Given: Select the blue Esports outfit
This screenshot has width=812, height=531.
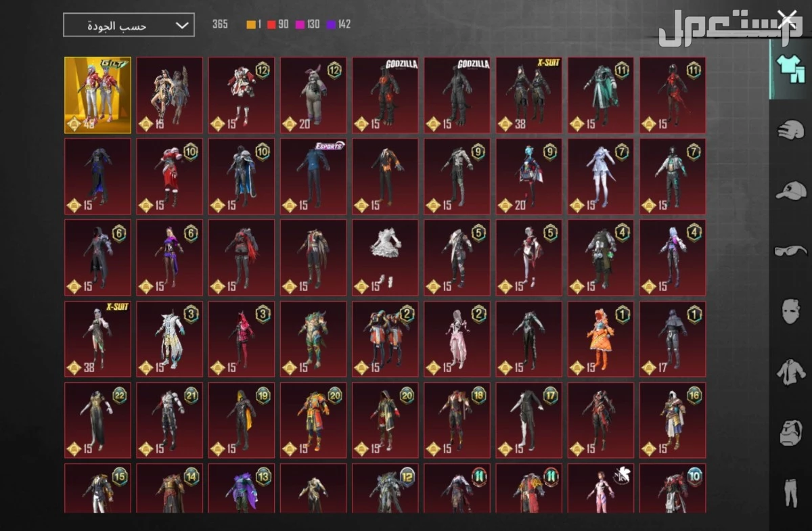Looking at the screenshot, I should (313, 176).
